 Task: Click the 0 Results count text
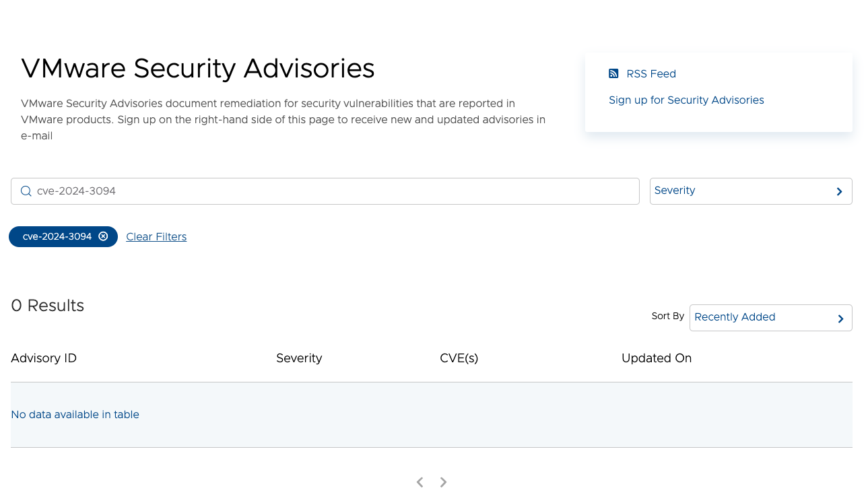(48, 306)
